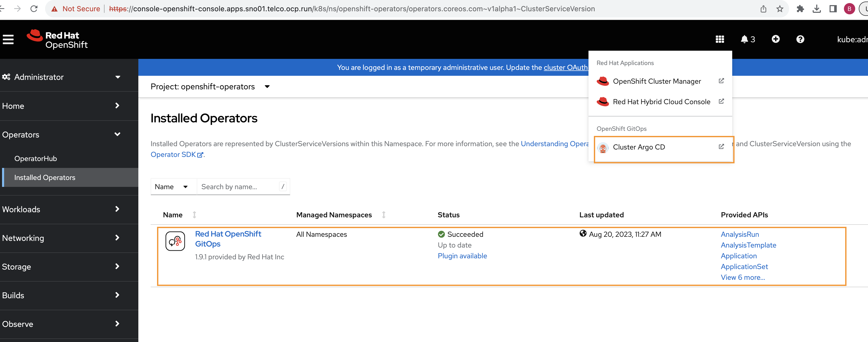Screen dimensions: 868x342
Task: Open the Project openshift-operators dropdown
Action: (210, 87)
